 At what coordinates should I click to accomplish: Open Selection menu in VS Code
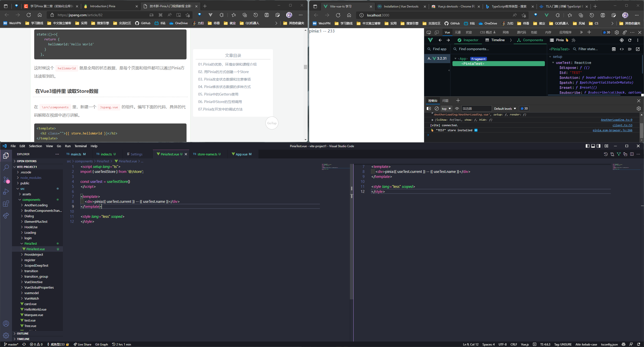[35, 146]
